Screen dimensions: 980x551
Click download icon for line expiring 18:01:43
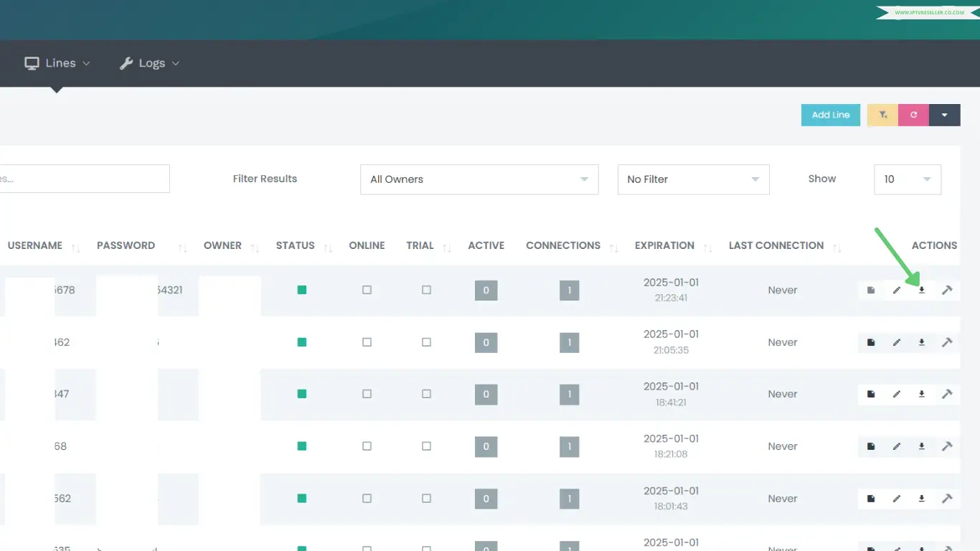pyautogui.click(x=922, y=499)
